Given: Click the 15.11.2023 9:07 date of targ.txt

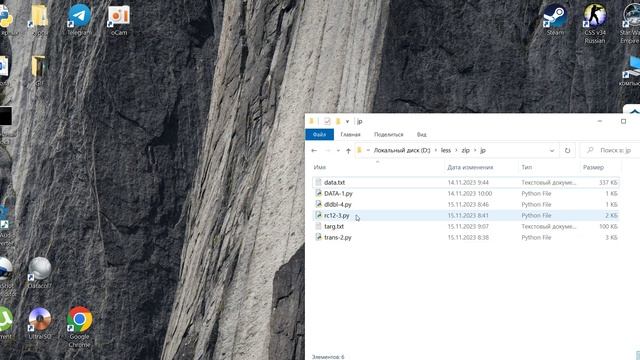Looking at the screenshot, I should 468,227.
